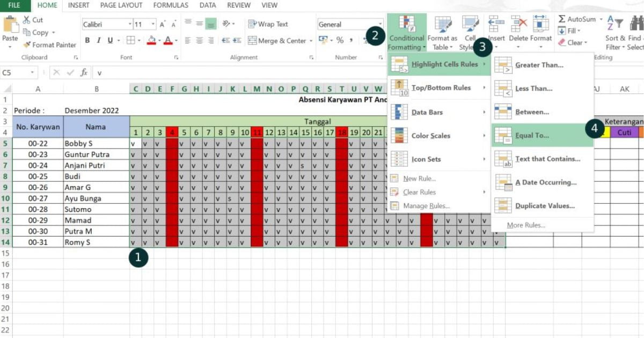Open the Top/Bottom Rules submenu
Viewport: 644px width, 338px height.
coord(438,88)
